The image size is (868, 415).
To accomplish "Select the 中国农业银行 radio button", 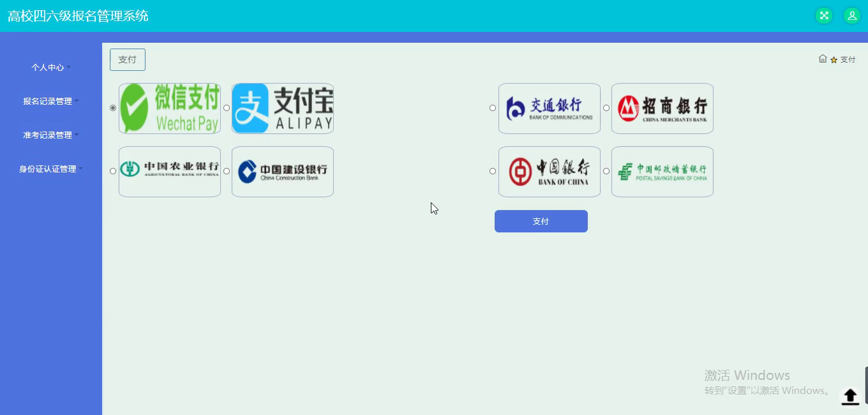I will (x=113, y=171).
